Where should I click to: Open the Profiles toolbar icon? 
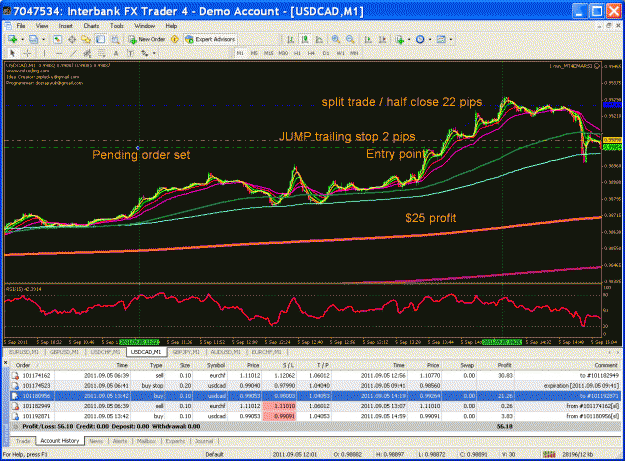[33, 39]
